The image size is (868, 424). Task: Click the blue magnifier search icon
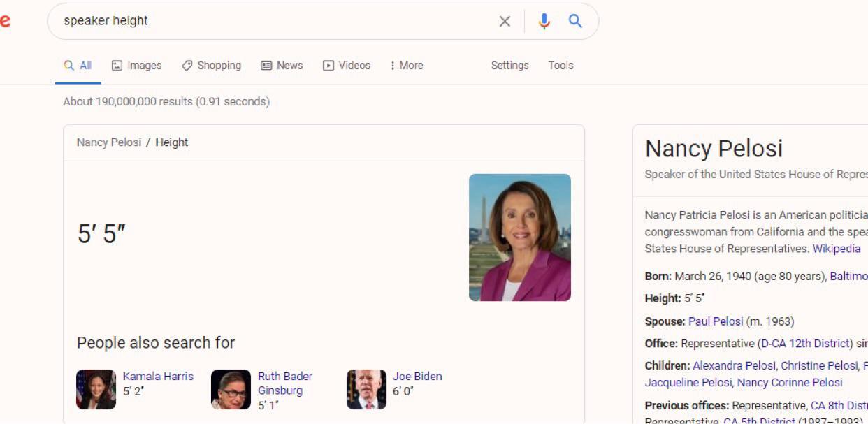coord(575,21)
